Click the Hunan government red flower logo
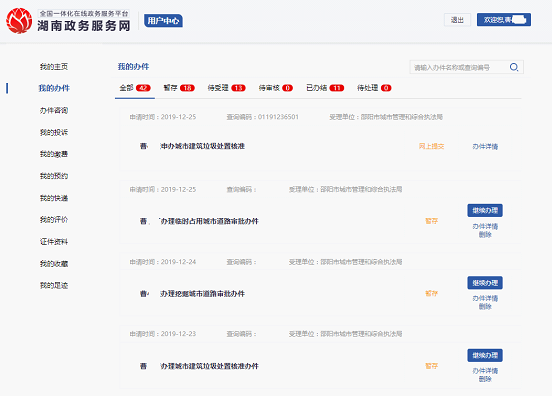The image size is (552, 396). (19, 21)
